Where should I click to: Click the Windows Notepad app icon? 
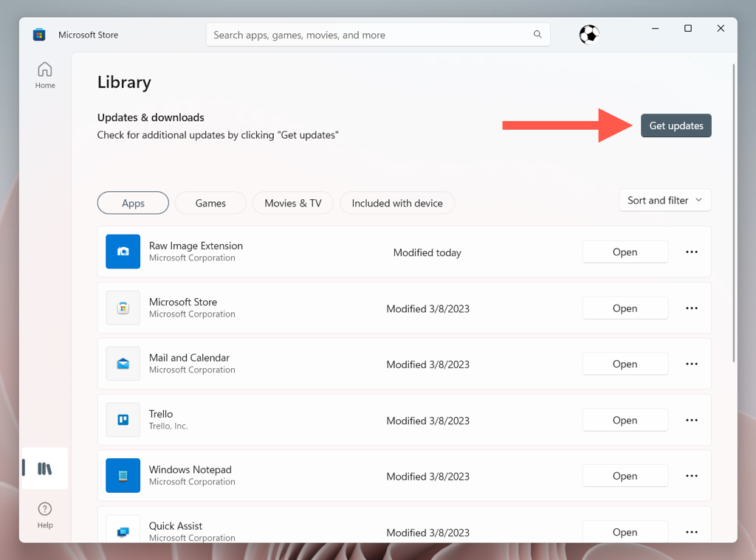click(123, 476)
